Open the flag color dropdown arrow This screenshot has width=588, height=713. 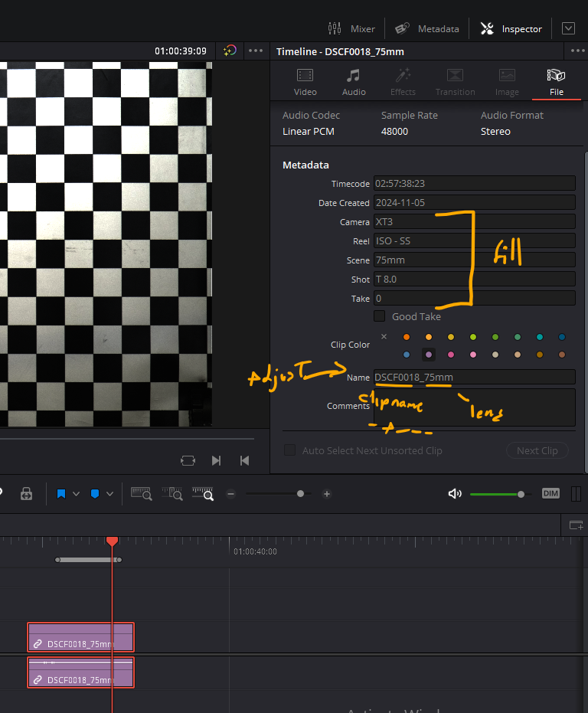pos(76,494)
